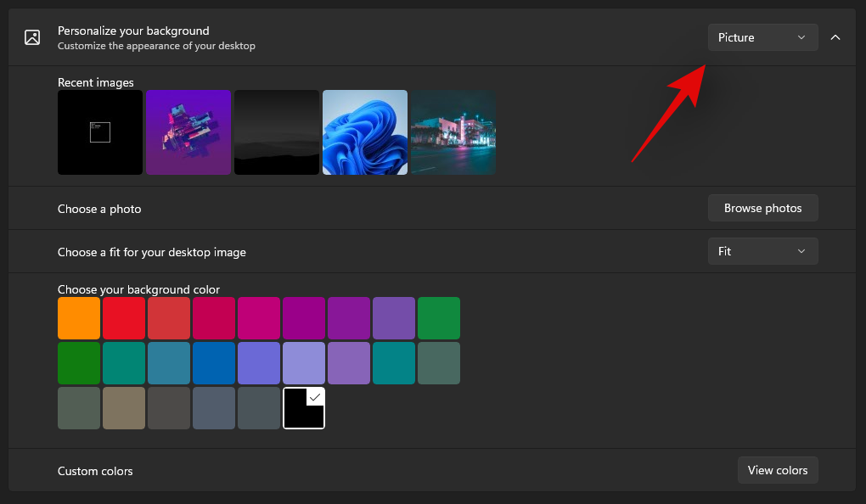
Task: Pick the blue Windows bloom wallpaper
Action: (x=365, y=132)
